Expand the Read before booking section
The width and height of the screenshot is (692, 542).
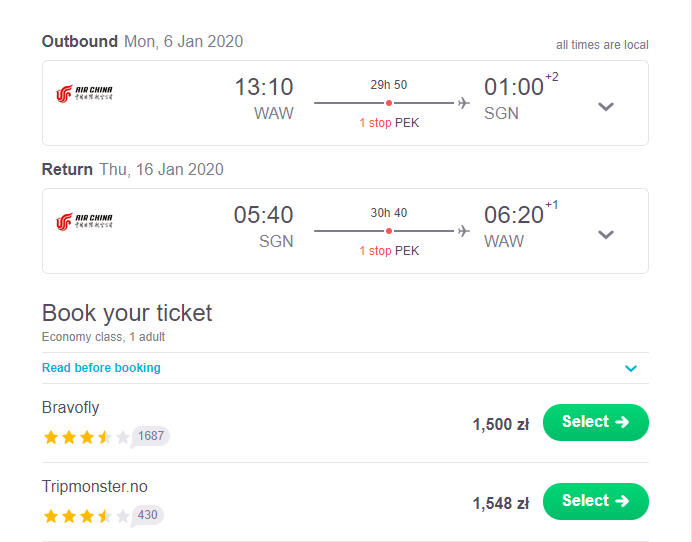[631, 368]
